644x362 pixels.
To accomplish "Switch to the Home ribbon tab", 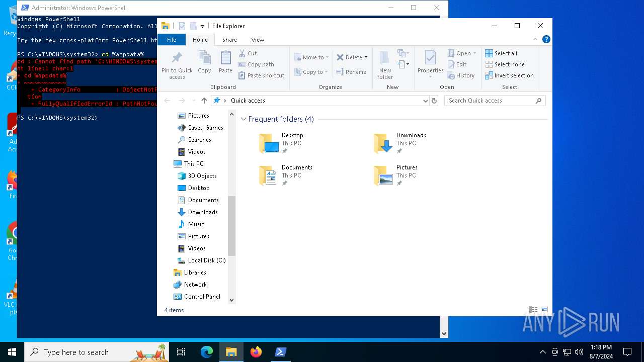I will tap(200, 40).
